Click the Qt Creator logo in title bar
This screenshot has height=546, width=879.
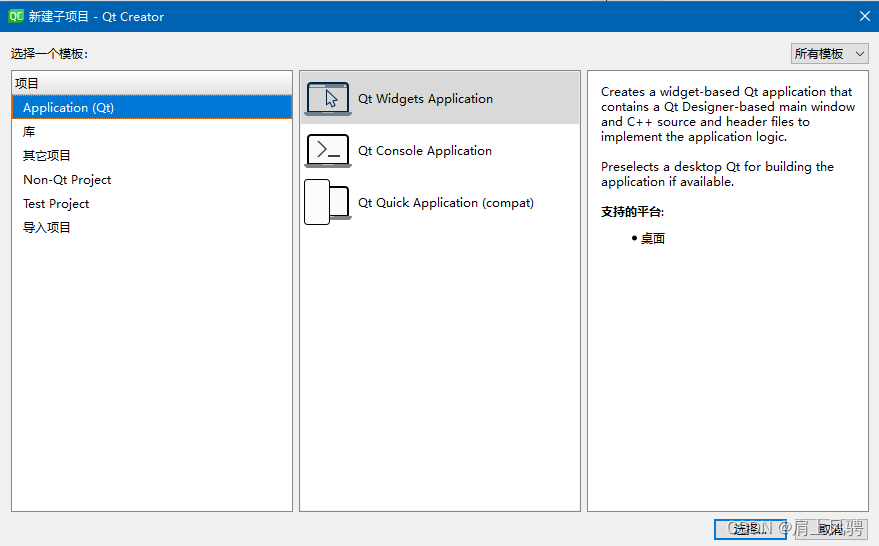(16, 16)
